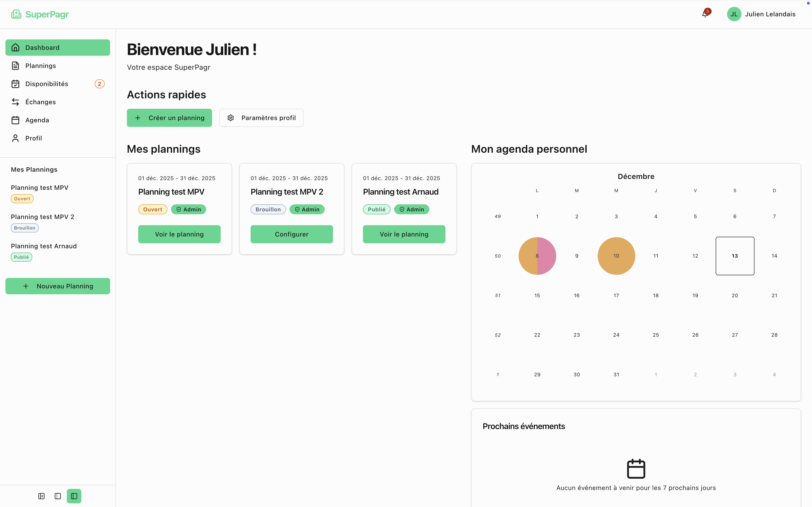This screenshot has width=812, height=507.
Task: Select the Échanges swap icon in sidebar
Action: point(15,101)
